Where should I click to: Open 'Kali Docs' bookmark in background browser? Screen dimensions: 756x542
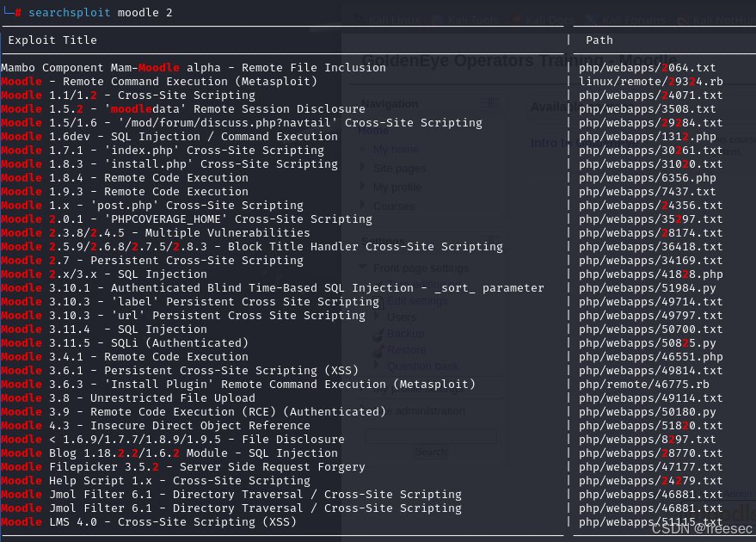point(543,21)
